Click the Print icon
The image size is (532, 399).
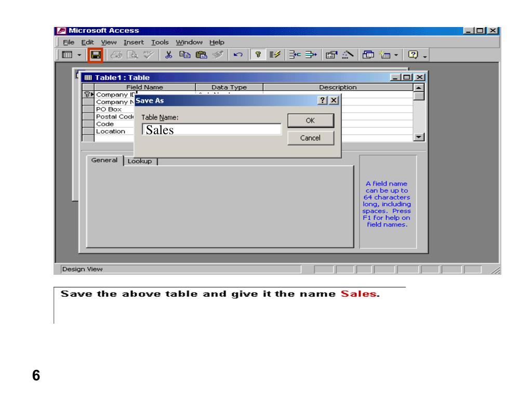coord(116,55)
